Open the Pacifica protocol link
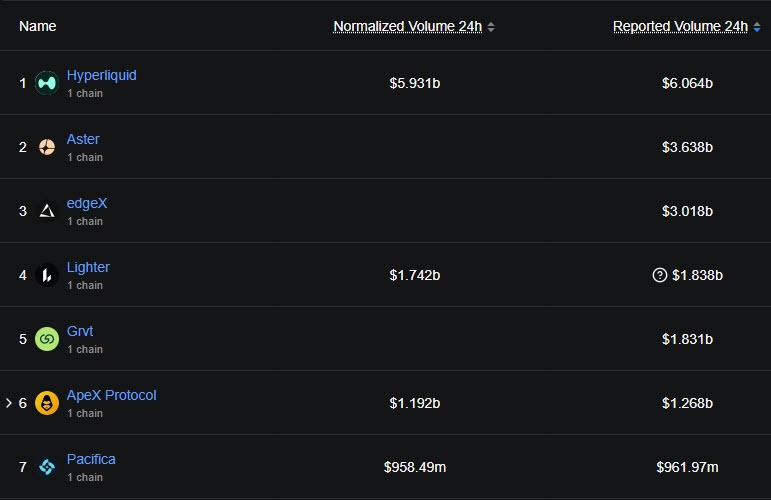Viewport: 771px width, 500px height. tap(91, 459)
